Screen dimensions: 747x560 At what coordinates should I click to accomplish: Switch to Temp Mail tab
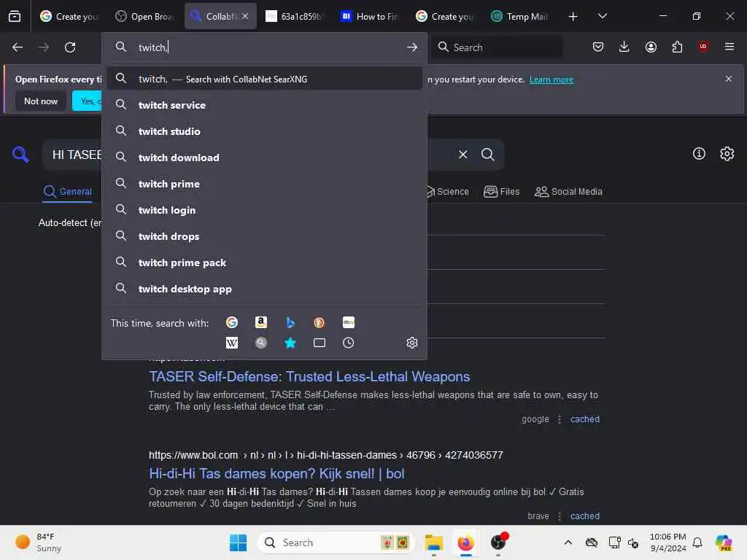(520, 16)
